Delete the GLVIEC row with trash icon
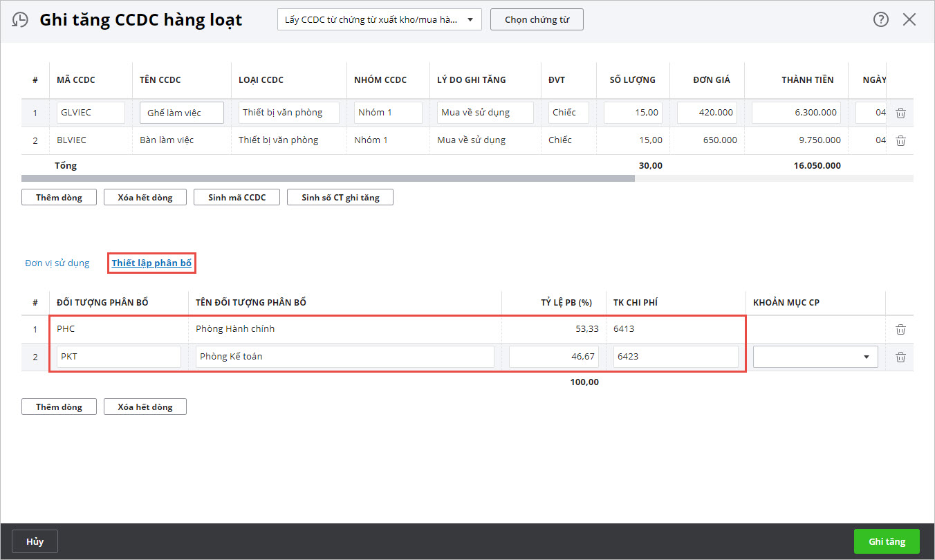The height and width of the screenshot is (560, 935). tap(900, 113)
